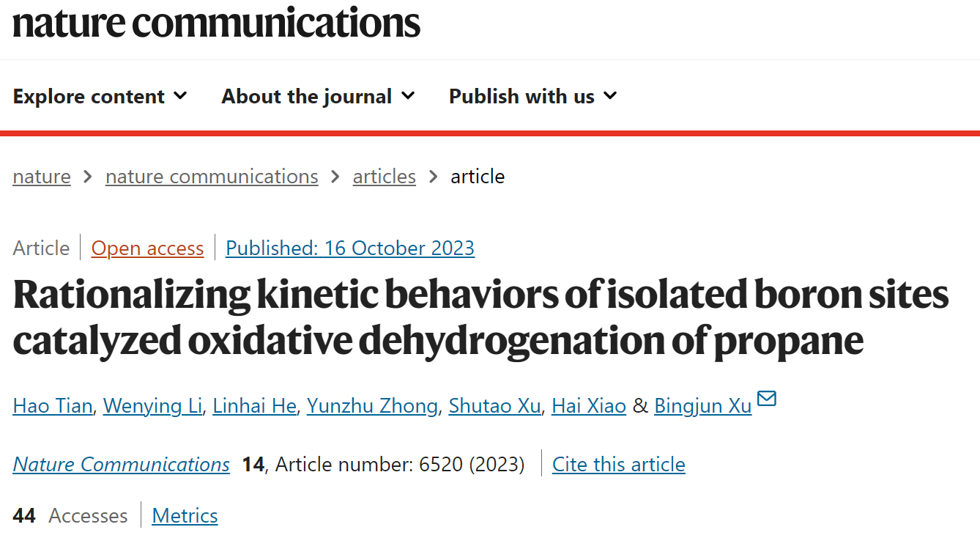Navigate to the articles breadcrumb
The image size is (980, 538).
click(x=385, y=177)
